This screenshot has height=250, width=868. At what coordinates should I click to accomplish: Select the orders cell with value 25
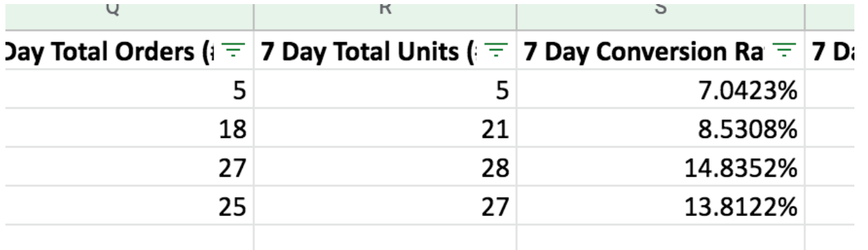coord(127,205)
